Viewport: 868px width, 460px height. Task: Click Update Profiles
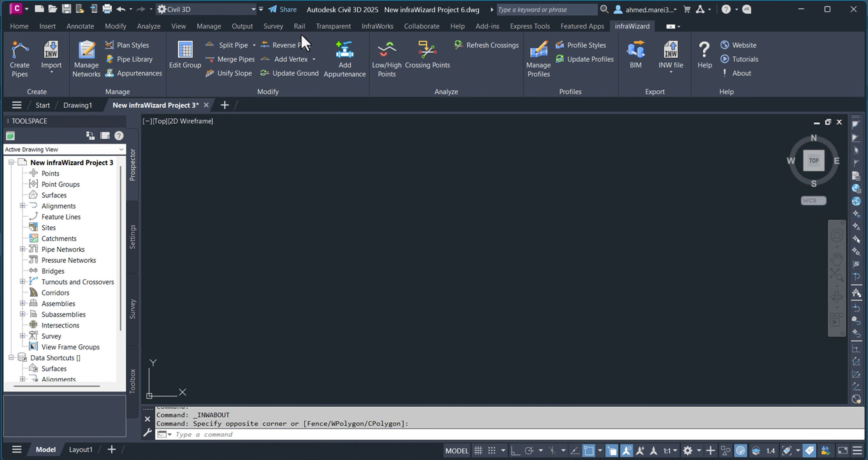(x=584, y=59)
